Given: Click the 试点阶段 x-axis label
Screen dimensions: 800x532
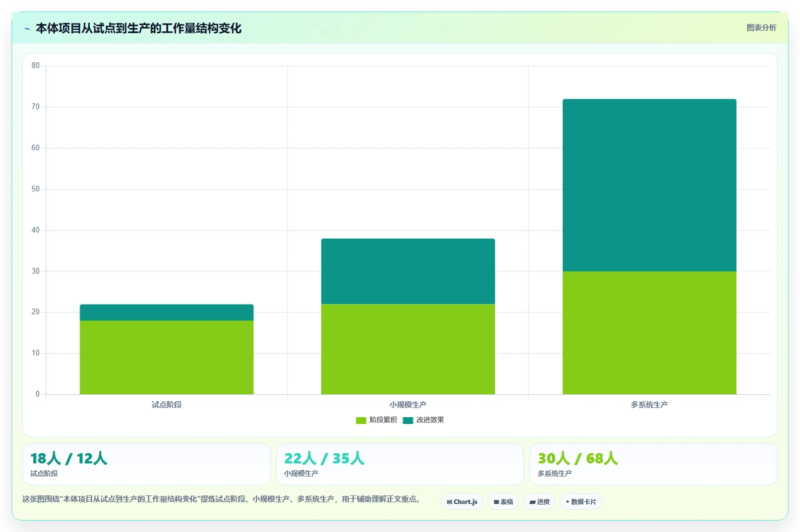Looking at the screenshot, I should click(166, 405).
